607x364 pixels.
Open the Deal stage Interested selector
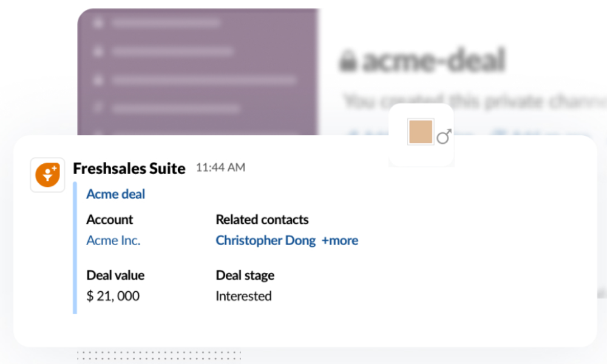(243, 296)
